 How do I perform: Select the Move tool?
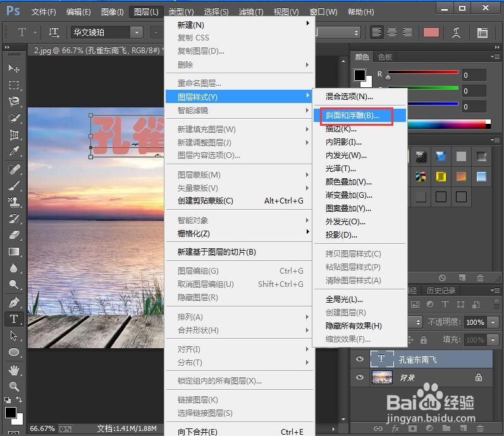pos(13,68)
